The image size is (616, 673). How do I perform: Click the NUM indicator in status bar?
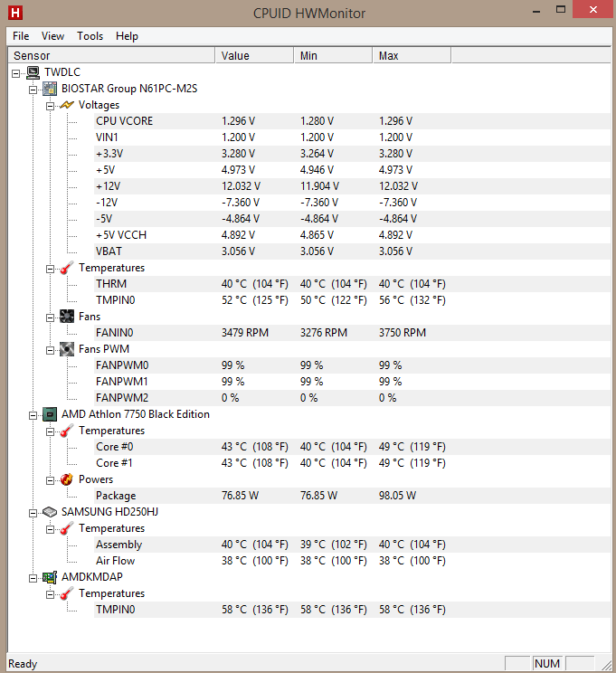point(547,664)
